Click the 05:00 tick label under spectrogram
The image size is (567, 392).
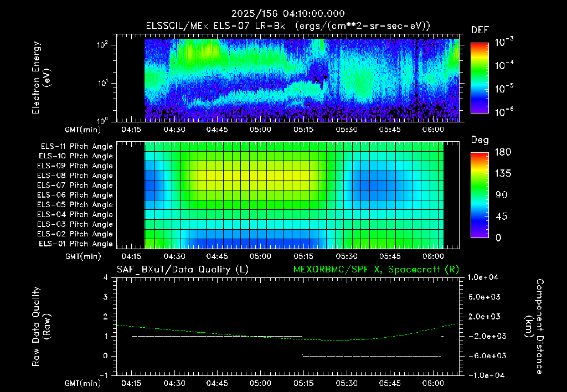pos(260,130)
